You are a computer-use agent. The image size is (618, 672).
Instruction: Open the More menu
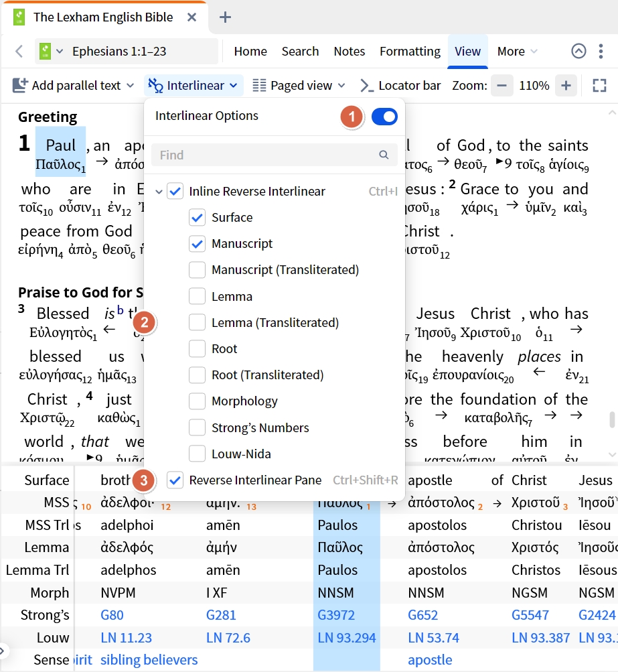coord(517,52)
